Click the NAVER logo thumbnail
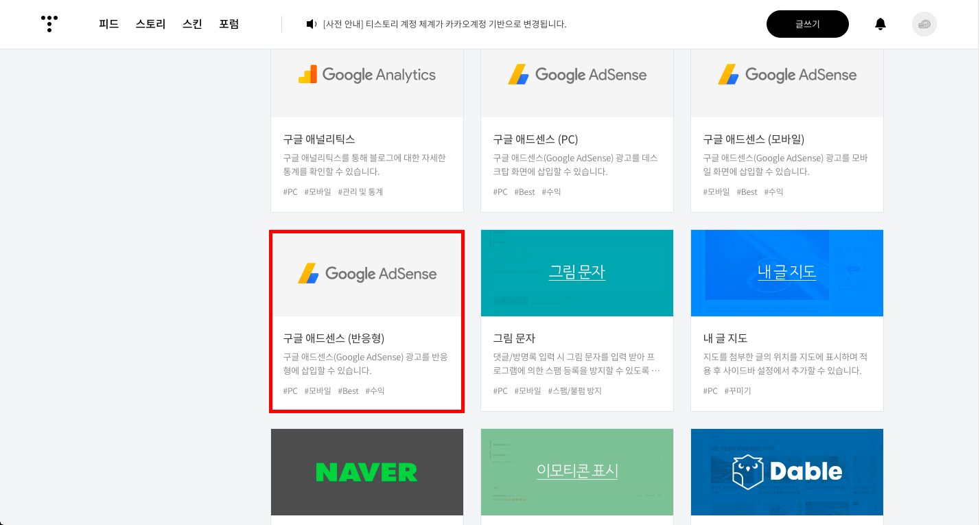This screenshot has height=525, width=980. tap(366, 471)
